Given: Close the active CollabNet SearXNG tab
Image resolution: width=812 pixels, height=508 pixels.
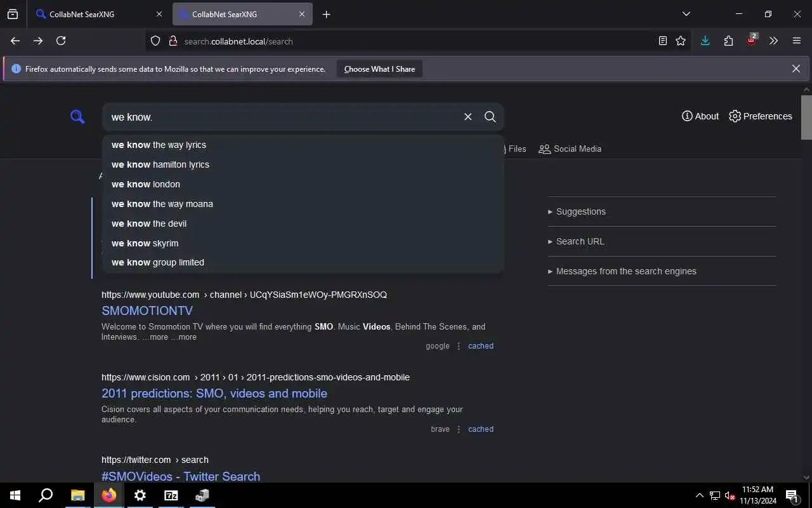Looking at the screenshot, I should tap(302, 14).
